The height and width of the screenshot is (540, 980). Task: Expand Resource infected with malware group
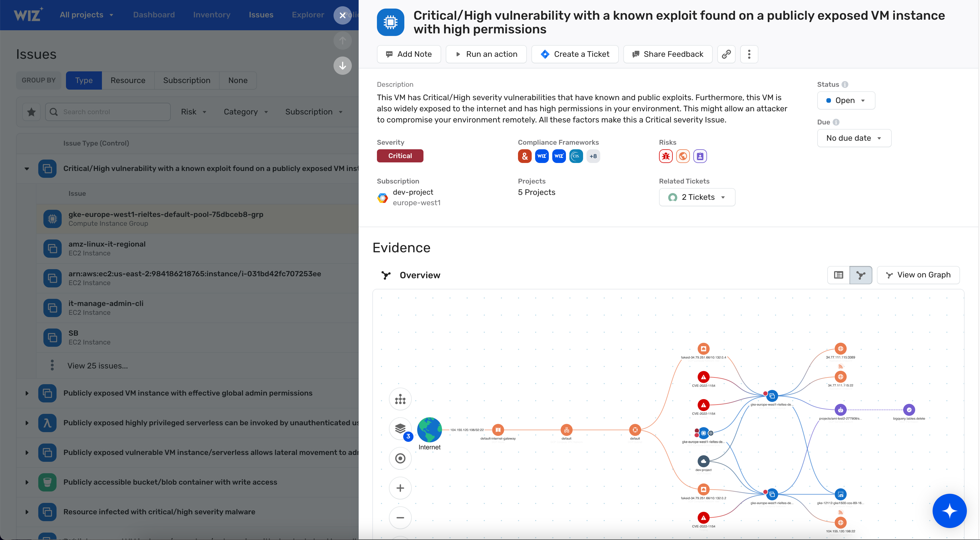coord(27,512)
